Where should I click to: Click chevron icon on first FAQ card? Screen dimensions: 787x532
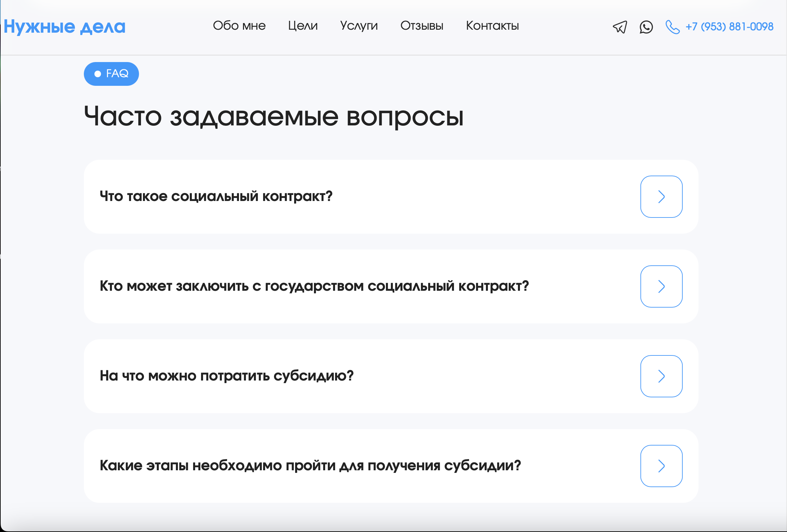click(661, 196)
